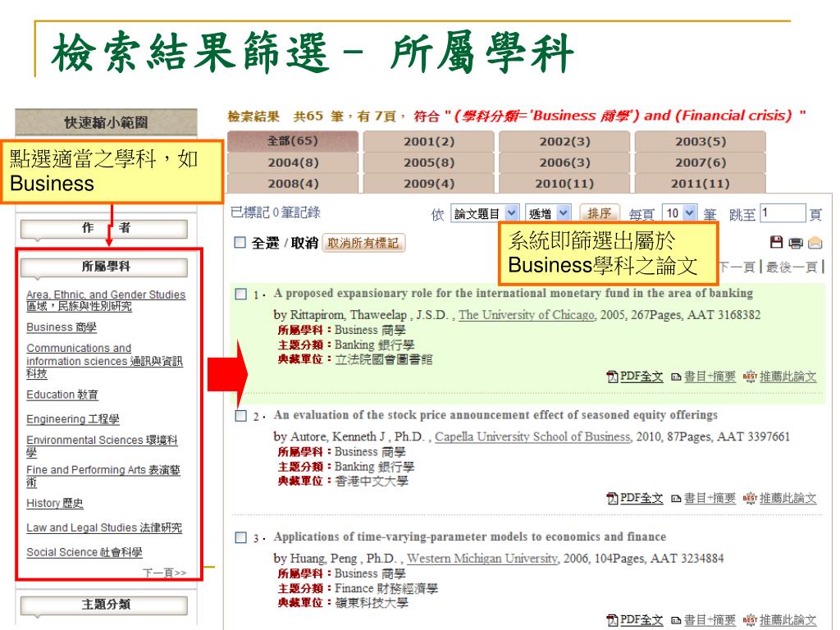This screenshot has width=840, height=630.
Task: Click the printer icon
Action: 796,243
